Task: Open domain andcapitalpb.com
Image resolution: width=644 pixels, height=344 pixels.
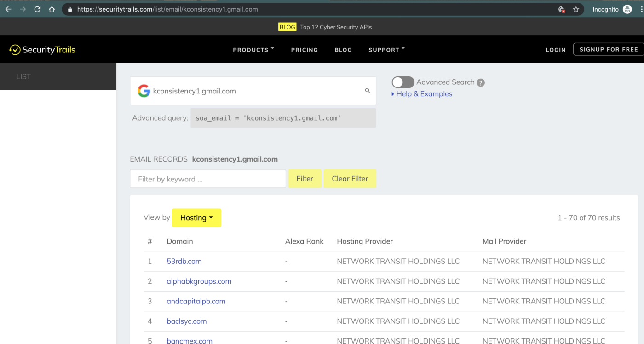Action: point(196,301)
